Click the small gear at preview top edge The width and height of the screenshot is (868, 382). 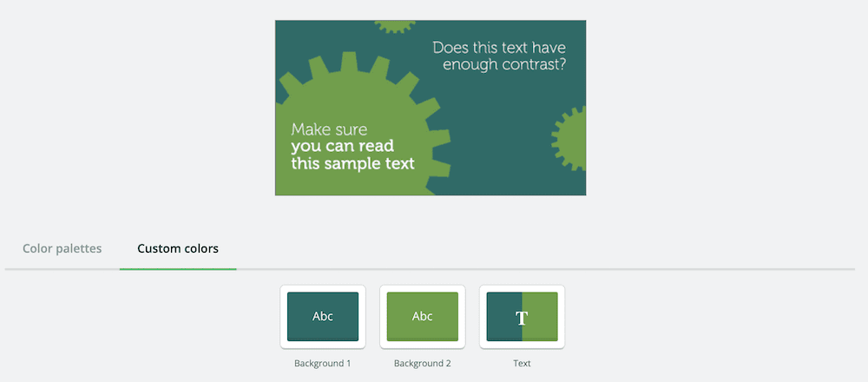tap(395, 26)
